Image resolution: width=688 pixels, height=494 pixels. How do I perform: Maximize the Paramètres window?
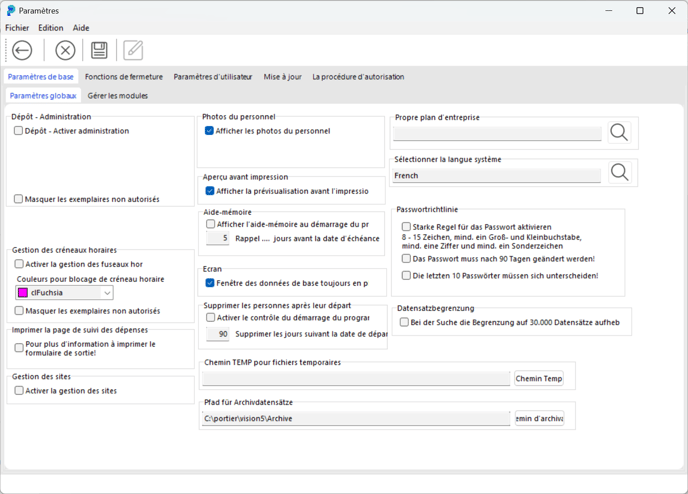[x=640, y=11]
